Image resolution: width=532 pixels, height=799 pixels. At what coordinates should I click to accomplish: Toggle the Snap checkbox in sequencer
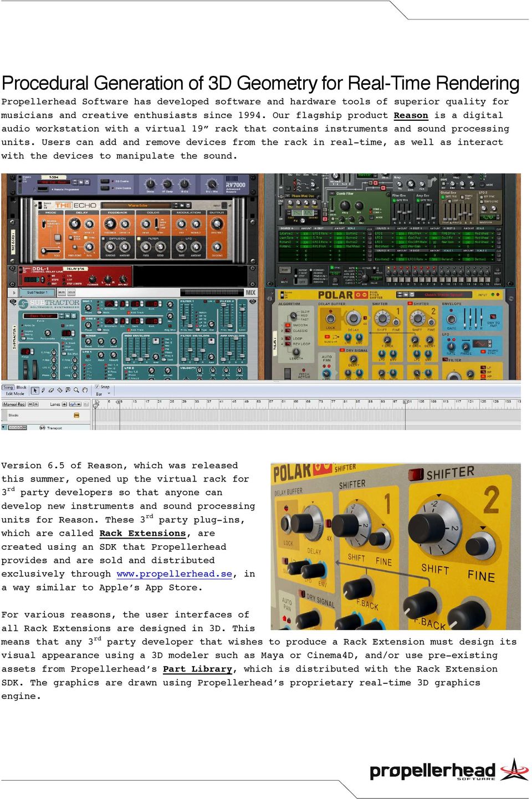coord(97,387)
